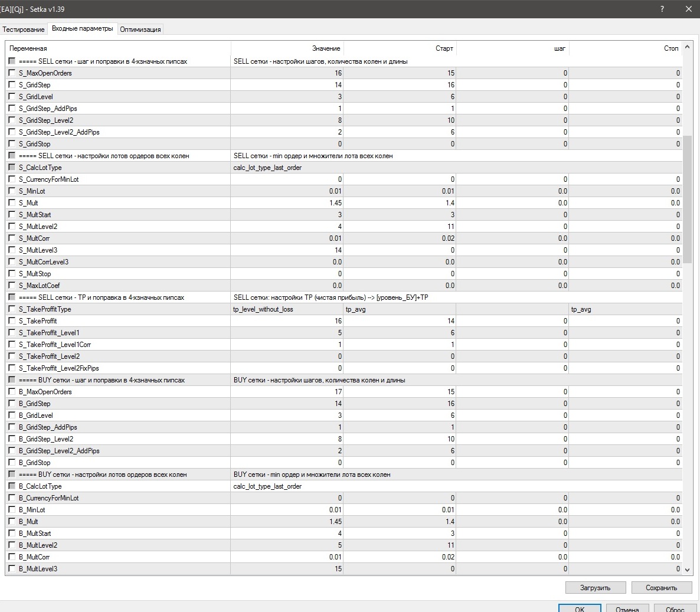Tick the B_GridLevel checkbox
The image size is (700, 612).
tap(12, 415)
